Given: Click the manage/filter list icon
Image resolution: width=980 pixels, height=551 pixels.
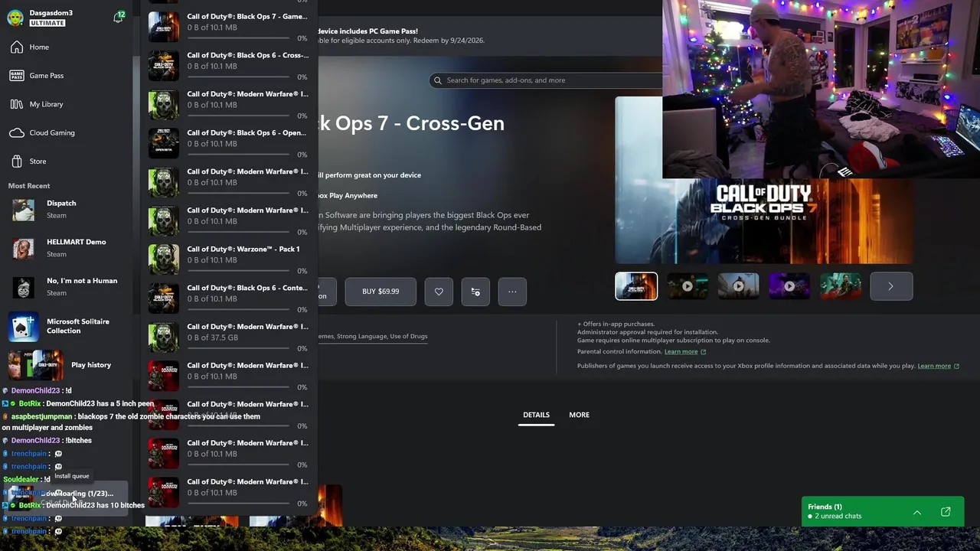Looking at the screenshot, I should pos(475,292).
